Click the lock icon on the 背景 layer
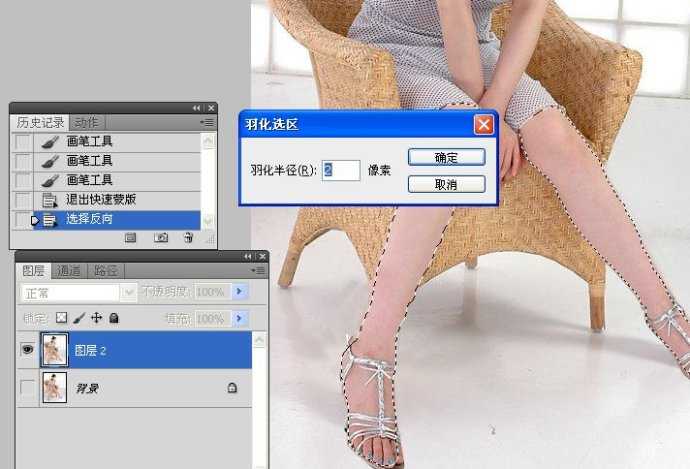The width and height of the screenshot is (690, 469). 232,388
